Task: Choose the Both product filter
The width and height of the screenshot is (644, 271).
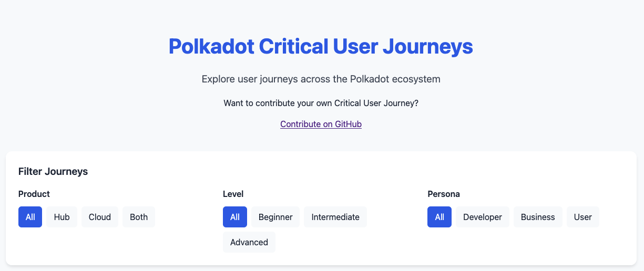Action: pos(139,217)
